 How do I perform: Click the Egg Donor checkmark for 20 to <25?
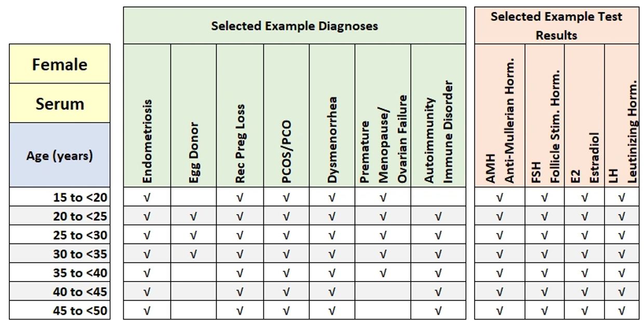(193, 216)
